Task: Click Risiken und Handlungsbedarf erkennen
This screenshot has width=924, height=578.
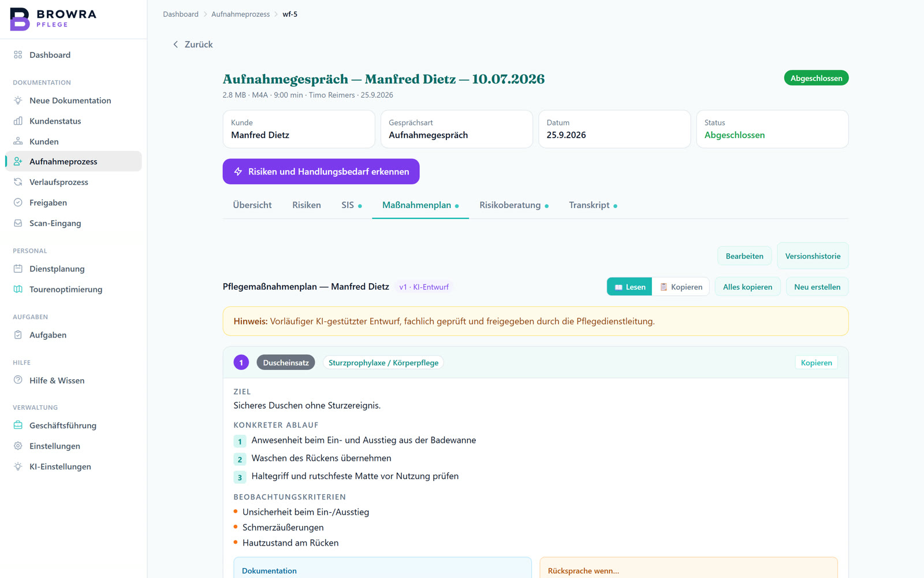Action: (x=321, y=172)
